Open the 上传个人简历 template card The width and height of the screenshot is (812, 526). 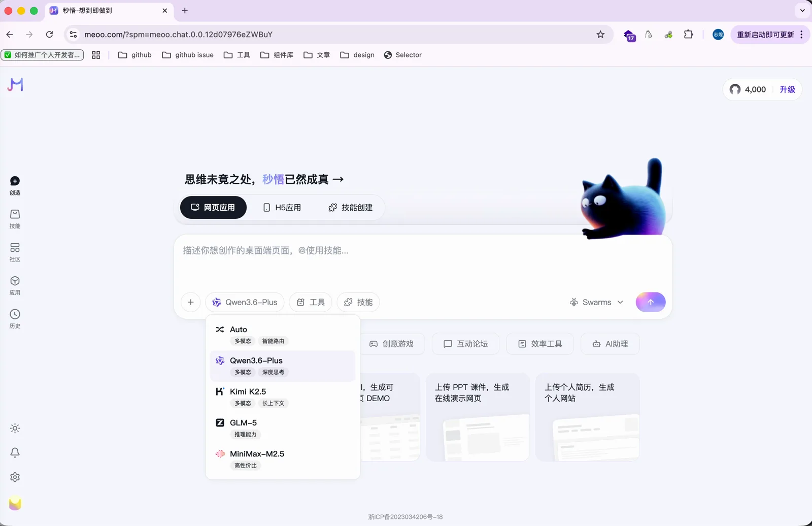click(x=588, y=417)
